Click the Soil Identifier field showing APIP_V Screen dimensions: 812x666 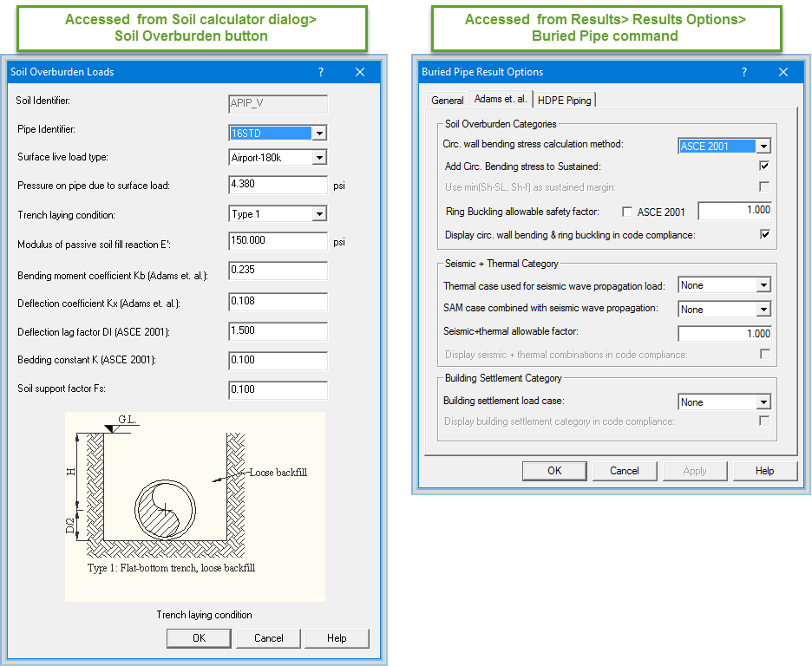pyautogui.click(x=278, y=103)
